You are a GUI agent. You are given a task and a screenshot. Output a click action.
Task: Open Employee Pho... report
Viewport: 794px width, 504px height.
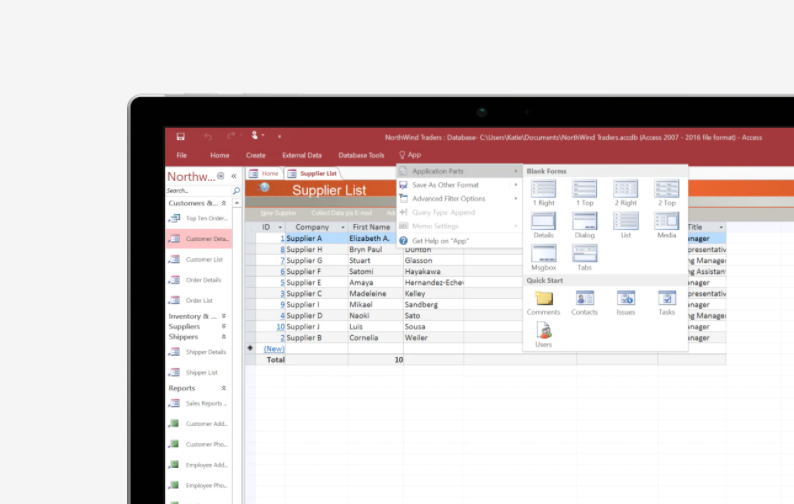coord(200,485)
